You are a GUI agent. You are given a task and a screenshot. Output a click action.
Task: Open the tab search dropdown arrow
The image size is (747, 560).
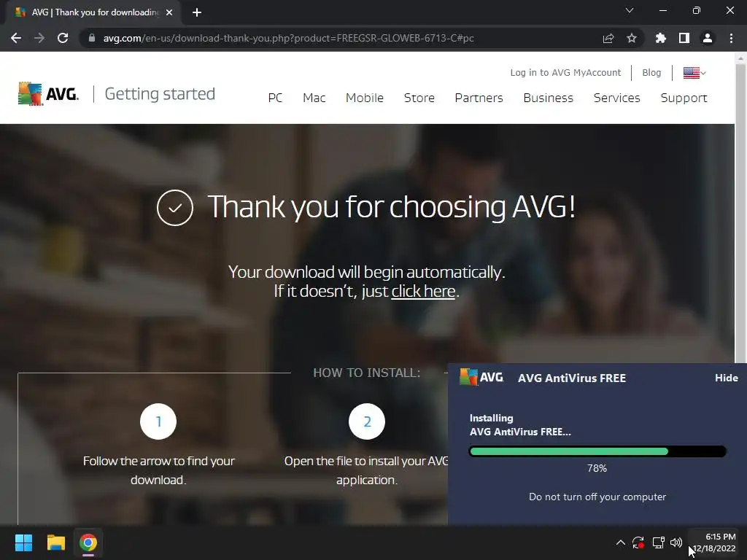pos(630,10)
